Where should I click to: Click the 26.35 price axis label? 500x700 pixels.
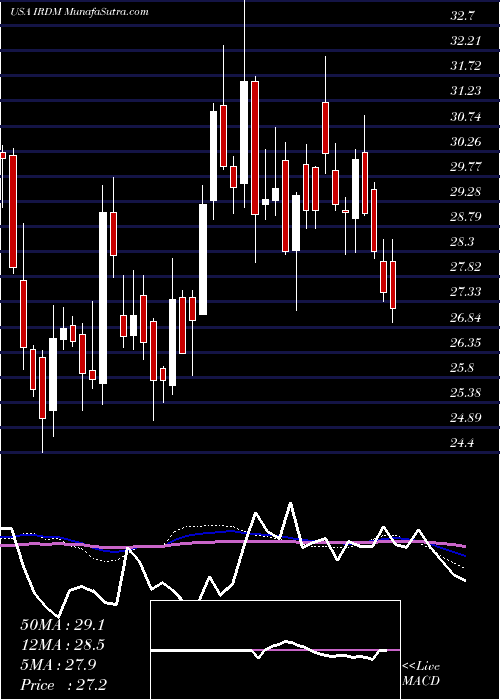click(465, 343)
